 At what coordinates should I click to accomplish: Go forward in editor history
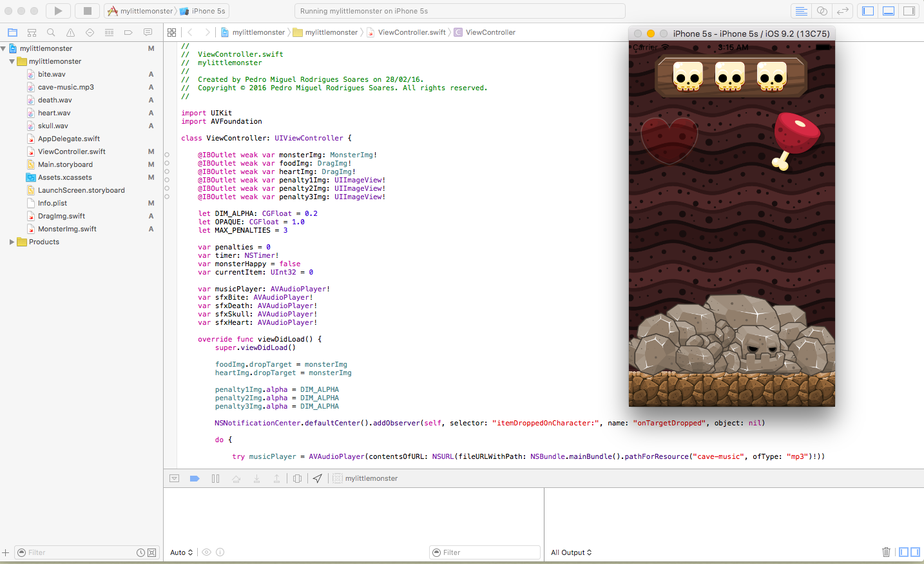[207, 32]
